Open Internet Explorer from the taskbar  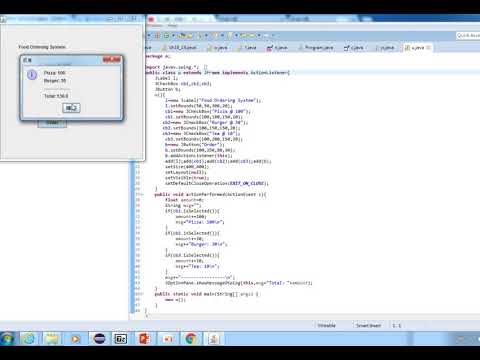pyautogui.click(x=29, y=339)
